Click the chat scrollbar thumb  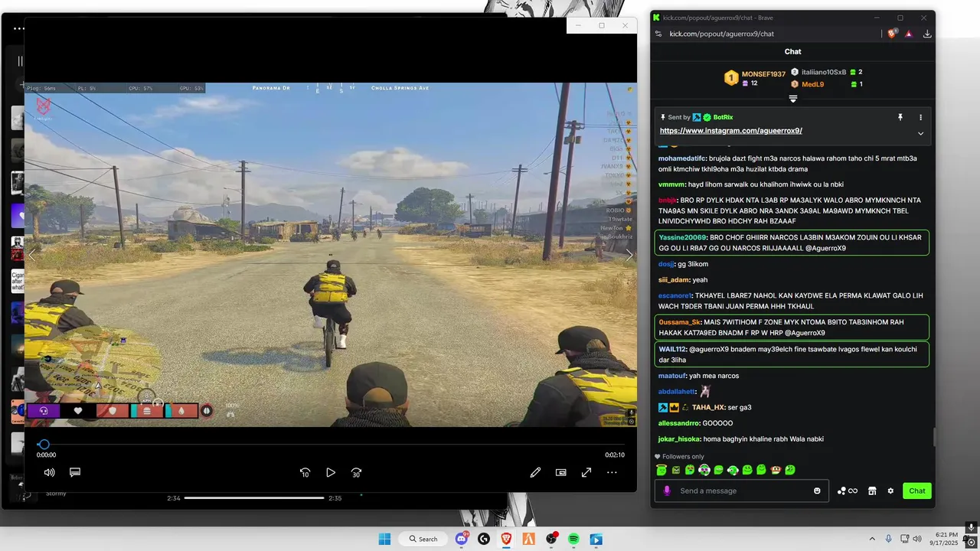pyautogui.click(x=933, y=437)
